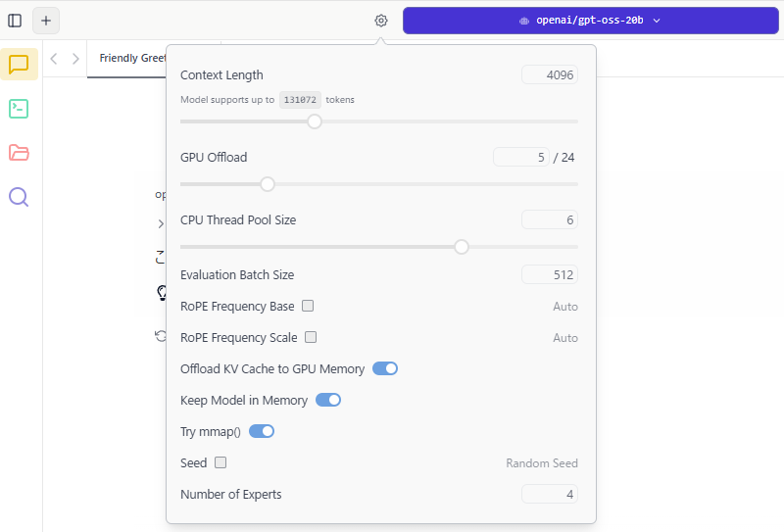The width and height of the screenshot is (784, 532).
Task: Go forward with right arrow icon
Action: pyautogui.click(x=75, y=59)
